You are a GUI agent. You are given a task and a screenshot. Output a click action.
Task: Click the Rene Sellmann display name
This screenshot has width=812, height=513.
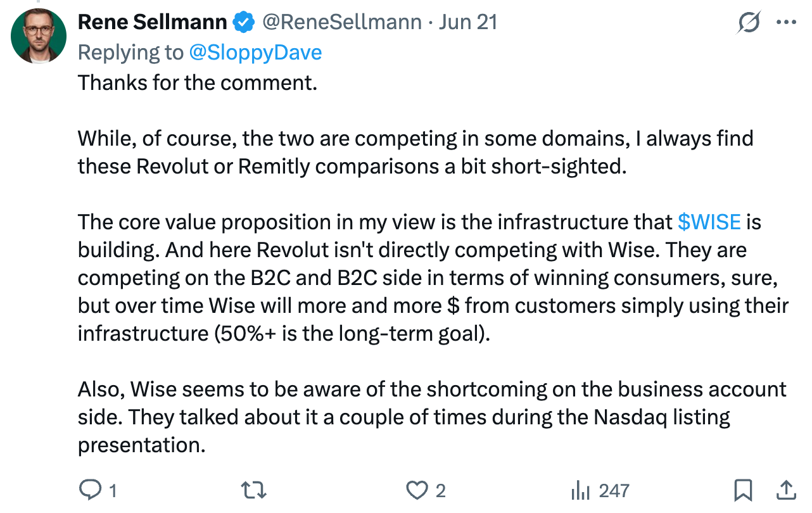tap(153, 22)
